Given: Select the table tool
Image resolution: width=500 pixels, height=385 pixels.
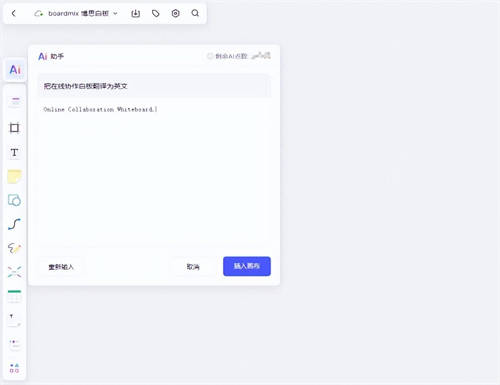Looking at the screenshot, I should click(14, 296).
